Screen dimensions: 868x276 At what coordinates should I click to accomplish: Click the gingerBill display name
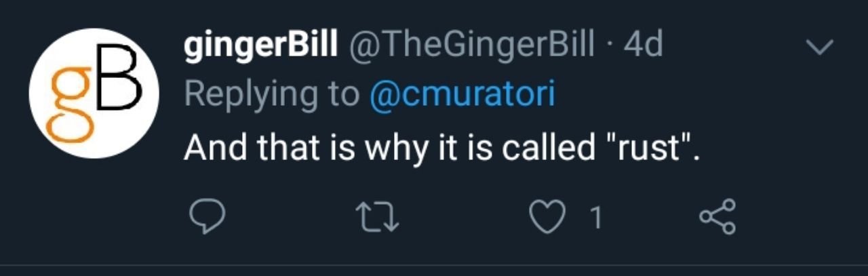pyautogui.click(x=260, y=46)
